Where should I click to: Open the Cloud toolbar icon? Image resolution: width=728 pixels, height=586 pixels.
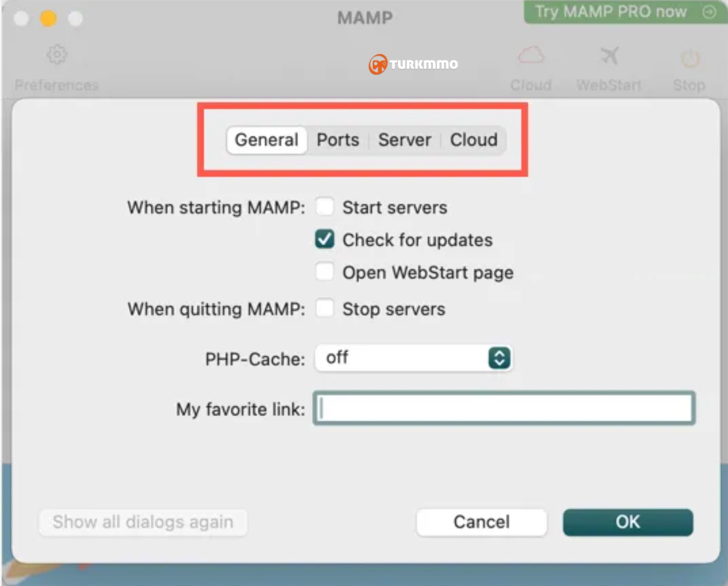pyautogui.click(x=531, y=55)
